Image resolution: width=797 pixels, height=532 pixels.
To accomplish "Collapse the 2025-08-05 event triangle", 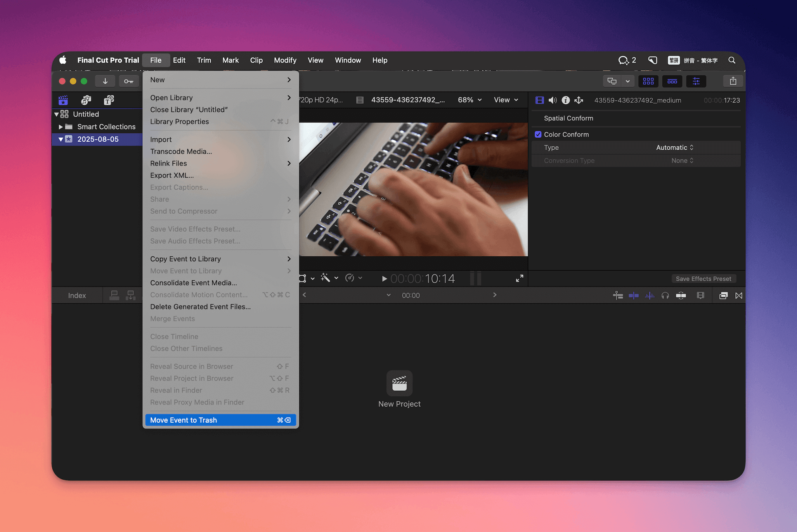I will point(61,139).
